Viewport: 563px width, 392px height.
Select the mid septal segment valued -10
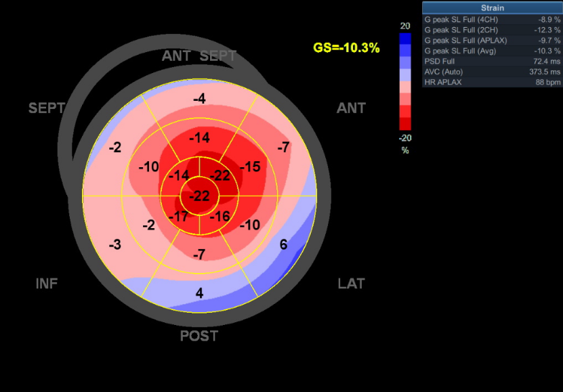(x=148, y=167)
